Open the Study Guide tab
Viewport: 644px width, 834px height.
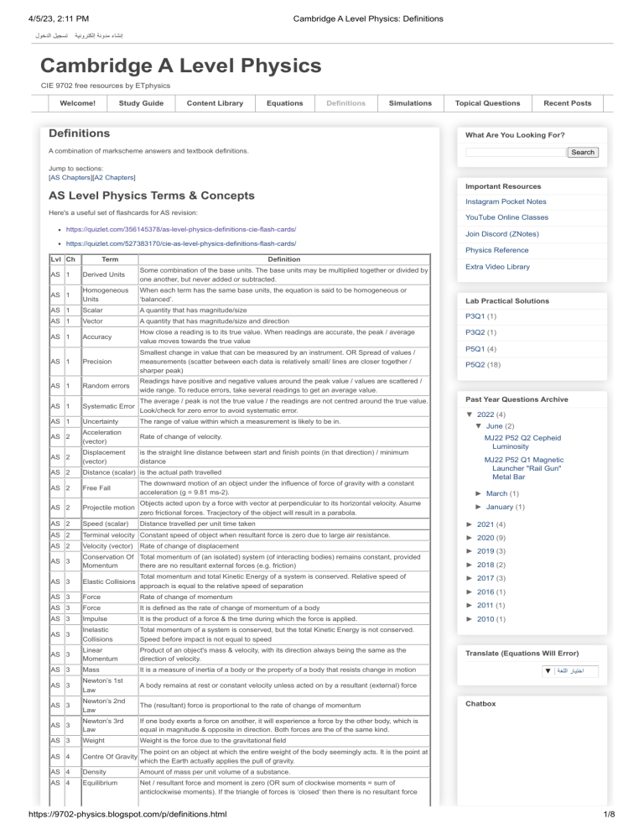141,103
